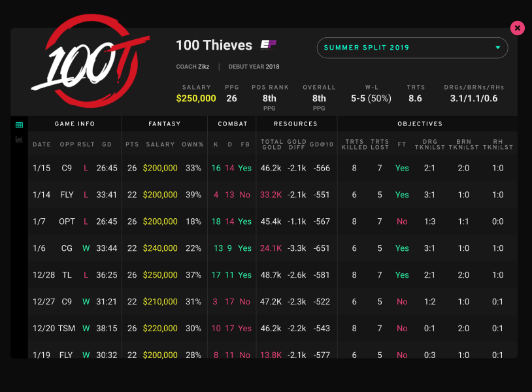Image resolution: width=532 pixels, height=392 pixels.
Task: Click the purple sponsor logo beside team name
Action: click(x=269, y=45)
